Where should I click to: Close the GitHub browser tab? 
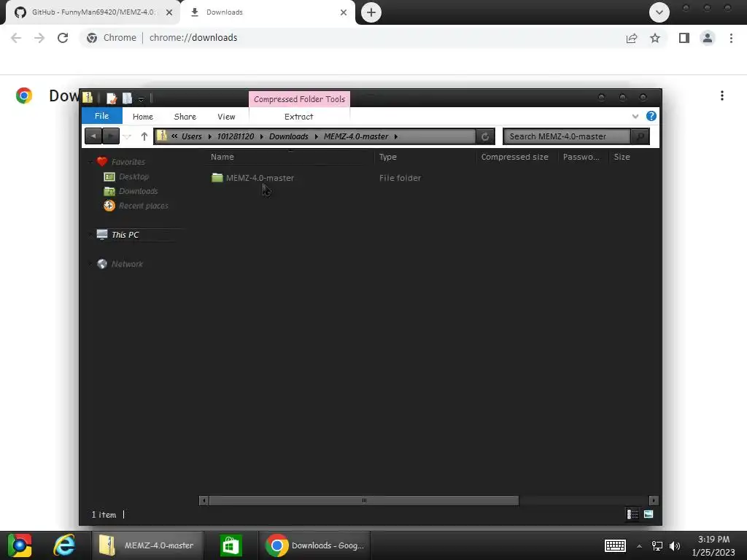(x=169, y=12)
